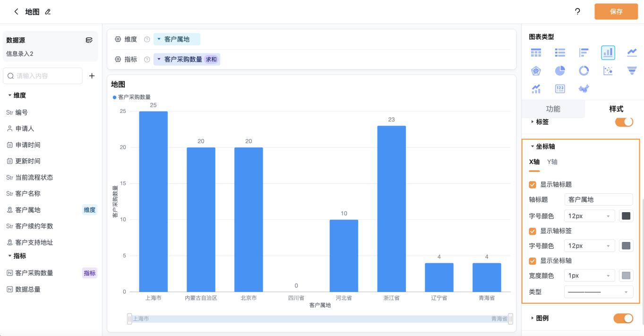
Task: Select the pie chart type icon
Action: coord(560,71)
